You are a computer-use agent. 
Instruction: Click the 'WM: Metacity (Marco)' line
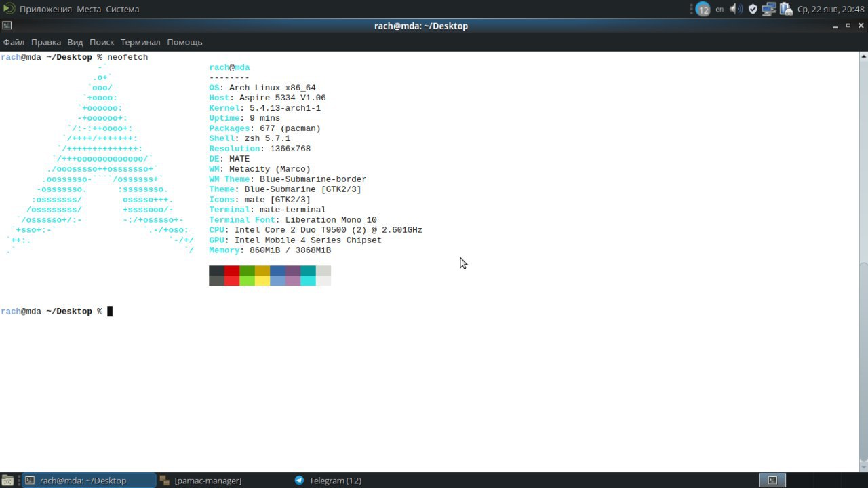pos(260,169)
